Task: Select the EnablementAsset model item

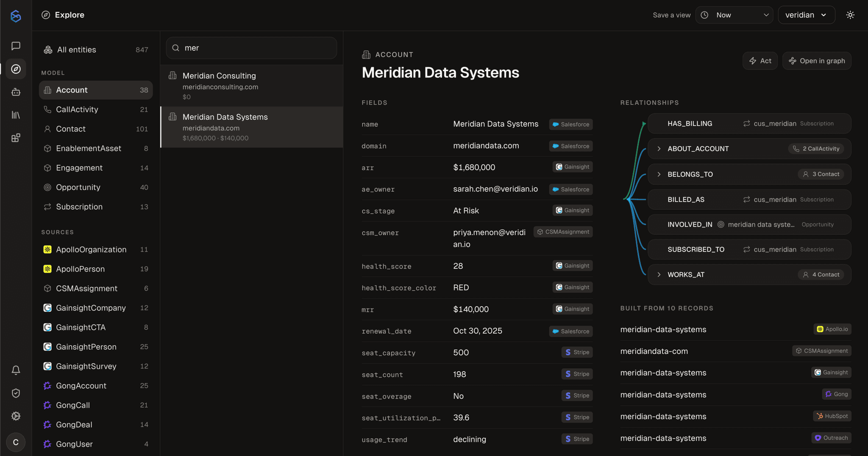Action: (x=96, y=148)
